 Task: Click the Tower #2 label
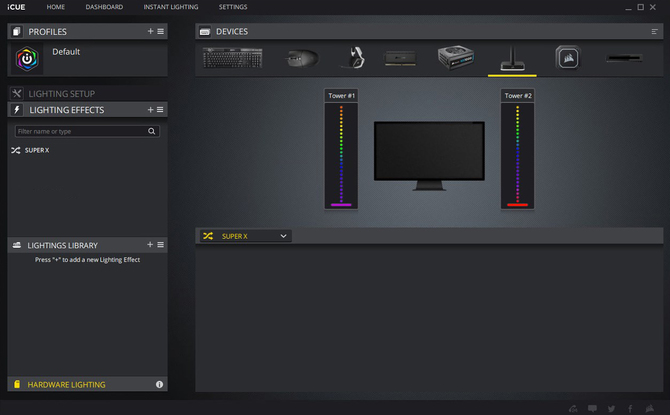pyautogui.click(x=517, y=95)
